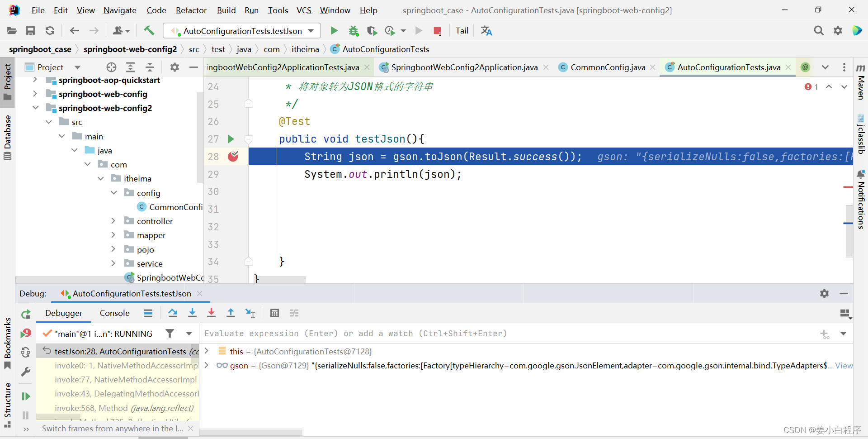Screen dimensions: 868x439
Task: Open the Refactor menu
Action: coord(191,10)
